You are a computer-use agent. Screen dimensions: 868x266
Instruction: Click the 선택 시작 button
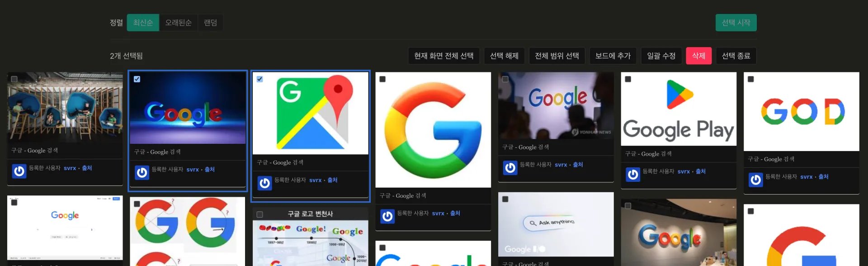[x=736, y=23]
